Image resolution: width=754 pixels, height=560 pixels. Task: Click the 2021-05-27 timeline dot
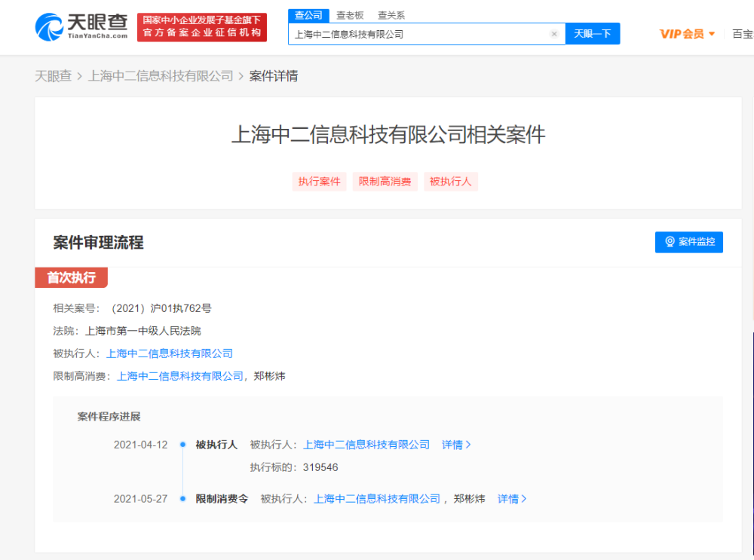(182, 499)
